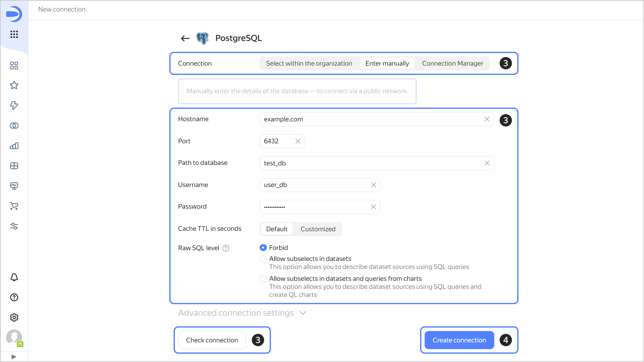Image resolution: width=644 pixels, height=362 pixels.
Task: Open the charts bar icon in sidebar
Action: click(14, 146)
